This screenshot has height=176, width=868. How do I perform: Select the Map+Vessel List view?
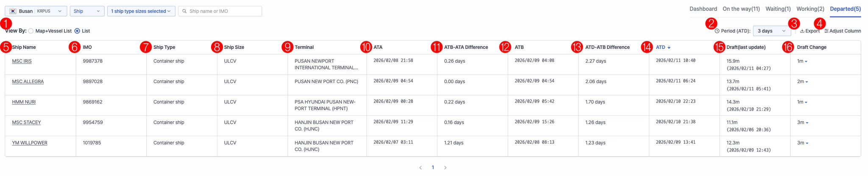click(31, 31)
